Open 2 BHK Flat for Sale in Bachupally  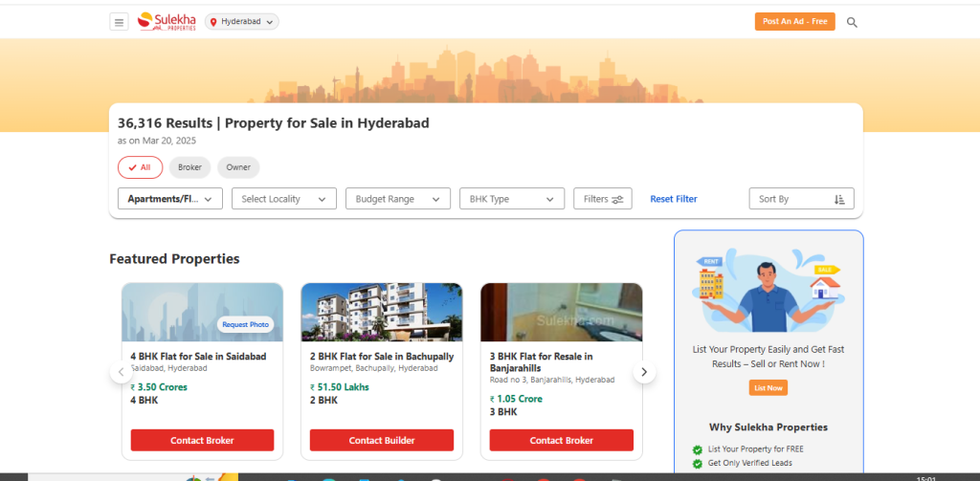[381, 357]
